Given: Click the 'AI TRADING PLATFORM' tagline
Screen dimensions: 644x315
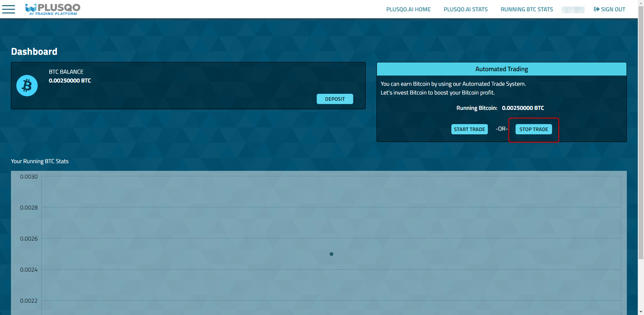Looking at the screenshot, I should click(x=53, y=14).
